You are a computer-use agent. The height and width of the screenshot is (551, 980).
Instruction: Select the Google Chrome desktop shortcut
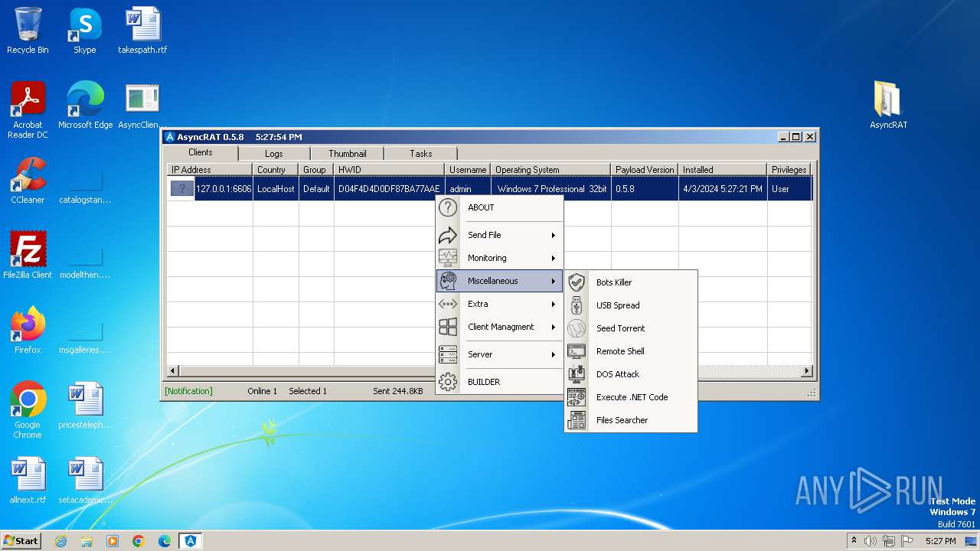point(28,410)
